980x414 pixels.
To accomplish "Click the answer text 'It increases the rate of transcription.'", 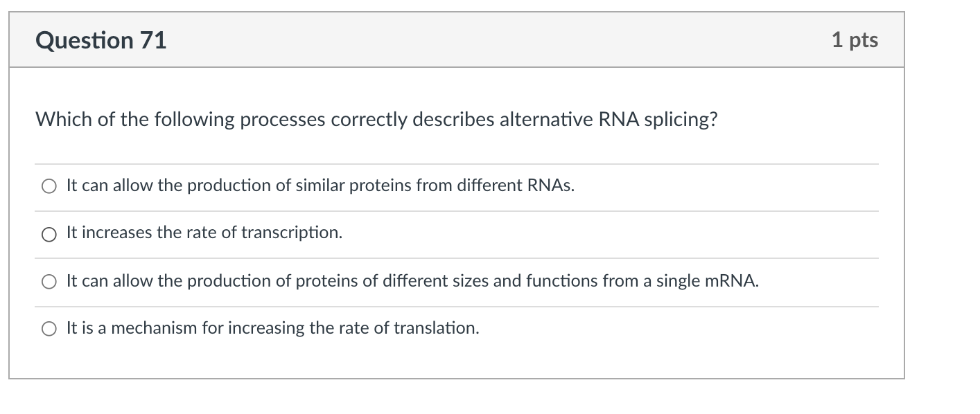I will coord(204,233).
